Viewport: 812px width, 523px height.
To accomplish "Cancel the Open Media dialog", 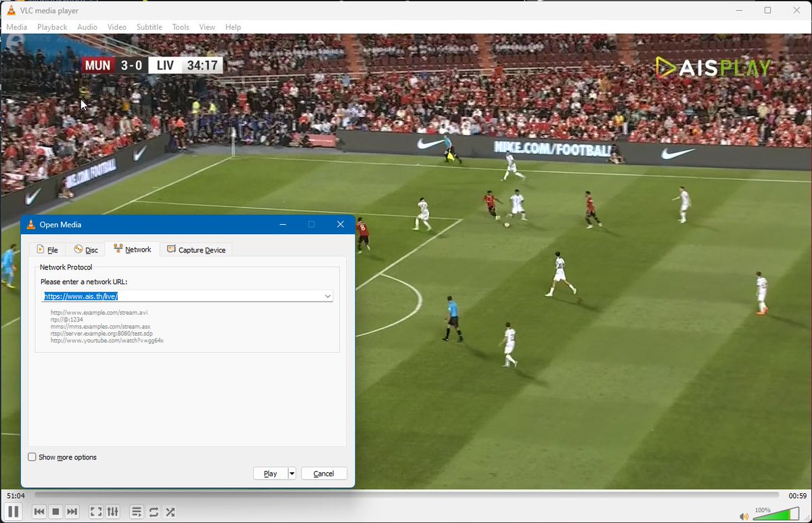I will click(x=324, y=474).
